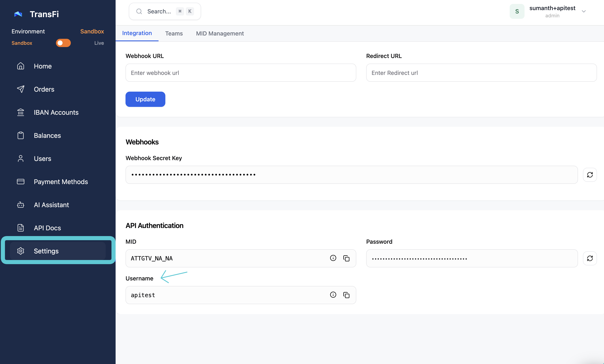Select the Live environment label
Image resolution: width=604 pixels, height=364 pixels.
click(x=99, y=43)
